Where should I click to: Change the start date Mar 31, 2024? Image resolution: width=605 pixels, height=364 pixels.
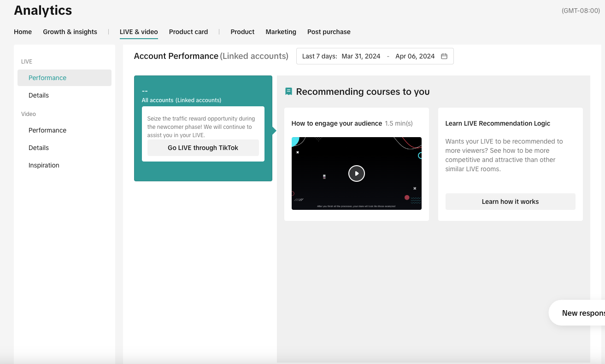361,56
